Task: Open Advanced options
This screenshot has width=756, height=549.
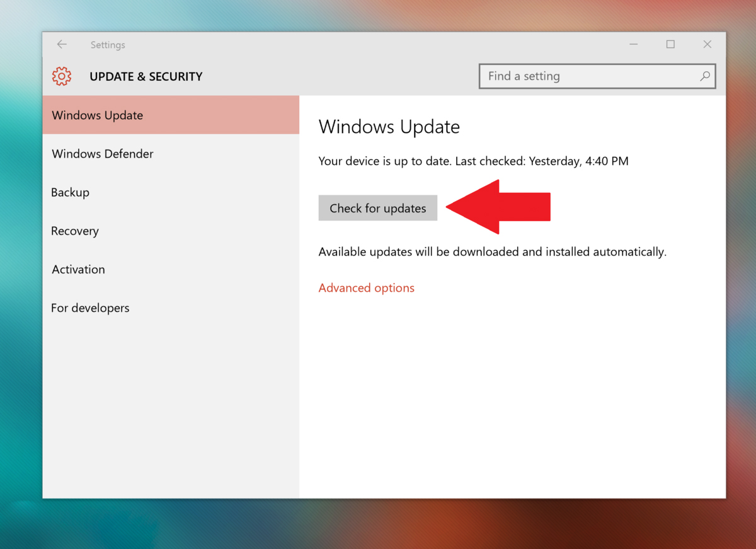Action: click(x=366, y=287)
